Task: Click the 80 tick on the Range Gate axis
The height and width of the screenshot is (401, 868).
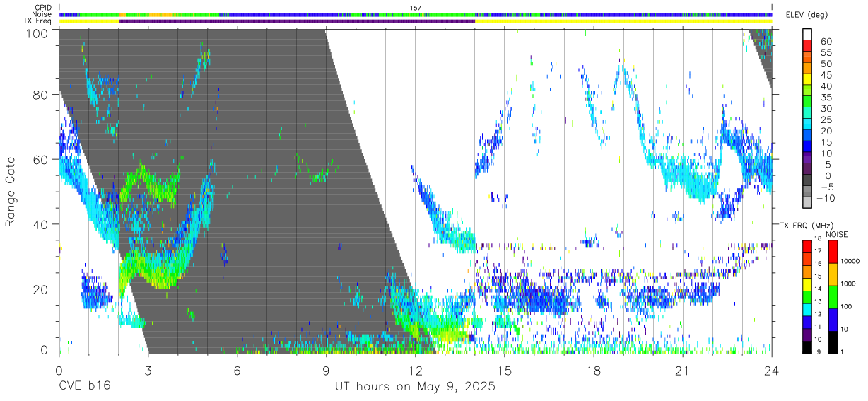Action: (x=41, y=94)
